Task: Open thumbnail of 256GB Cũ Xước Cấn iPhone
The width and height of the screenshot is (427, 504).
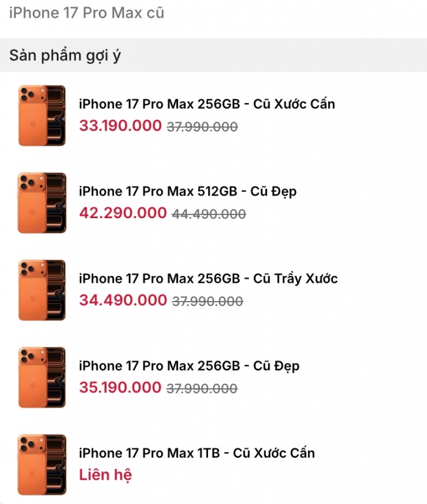Action: 41,116
